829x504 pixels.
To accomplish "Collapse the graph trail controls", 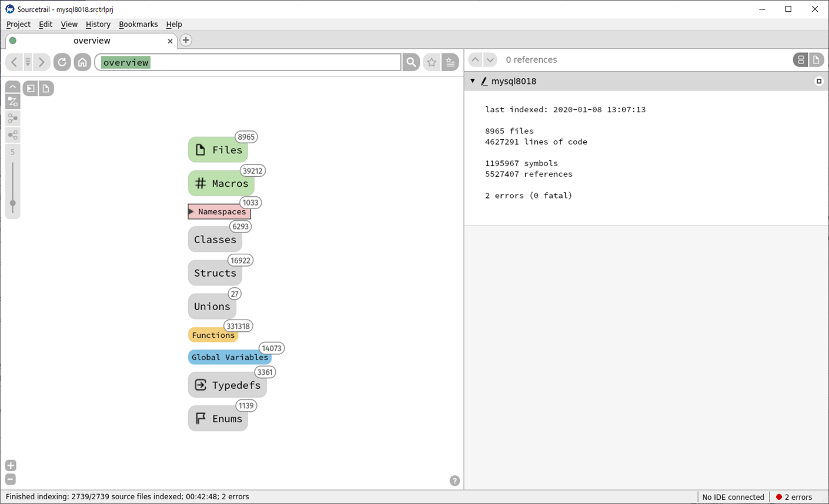I will [x=12, y=87].
